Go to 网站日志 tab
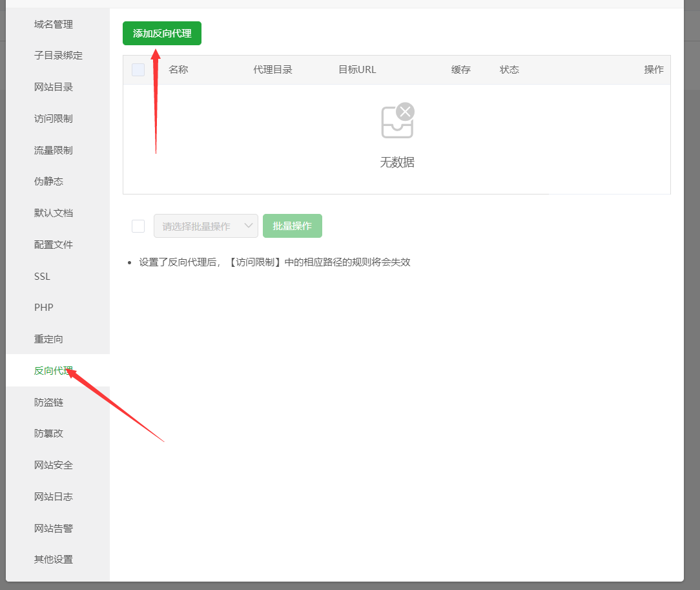The image size is (700, 590). pos(54,497)
